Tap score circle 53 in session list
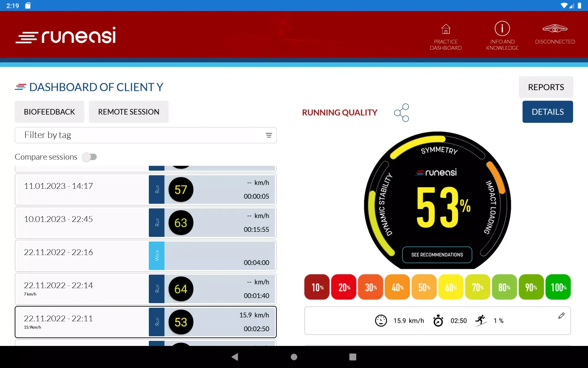The width and height of the screenshot is (588, 368). pos(181,322)
